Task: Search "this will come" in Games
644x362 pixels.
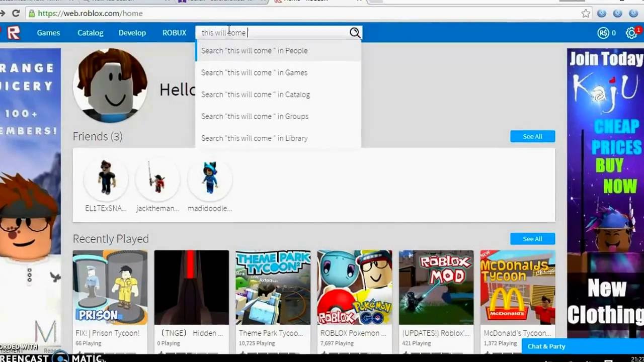Action: (278, 72)
